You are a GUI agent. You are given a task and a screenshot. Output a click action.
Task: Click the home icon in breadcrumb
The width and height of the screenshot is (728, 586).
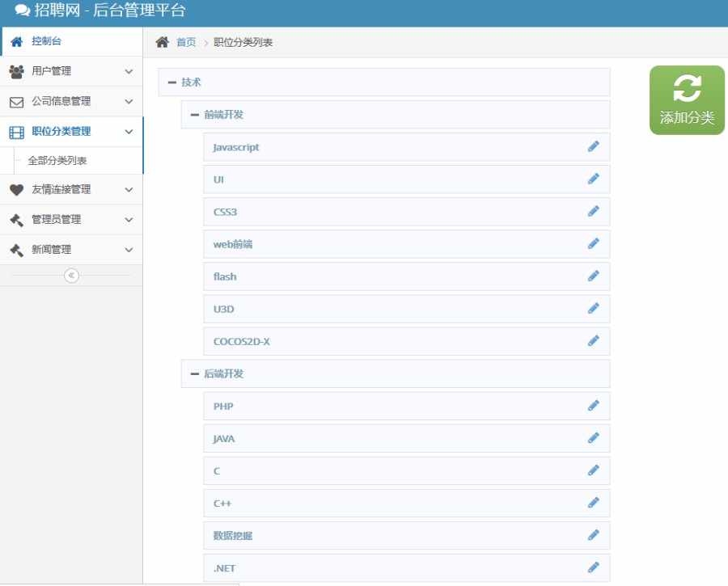(x=162, y=42)
